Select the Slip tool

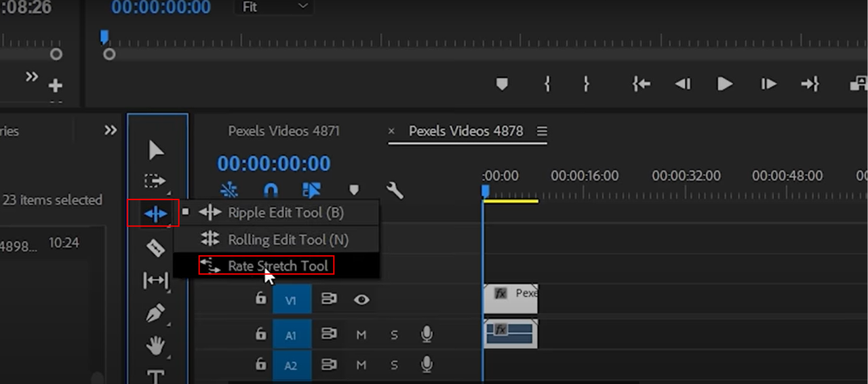pos(155,280)
